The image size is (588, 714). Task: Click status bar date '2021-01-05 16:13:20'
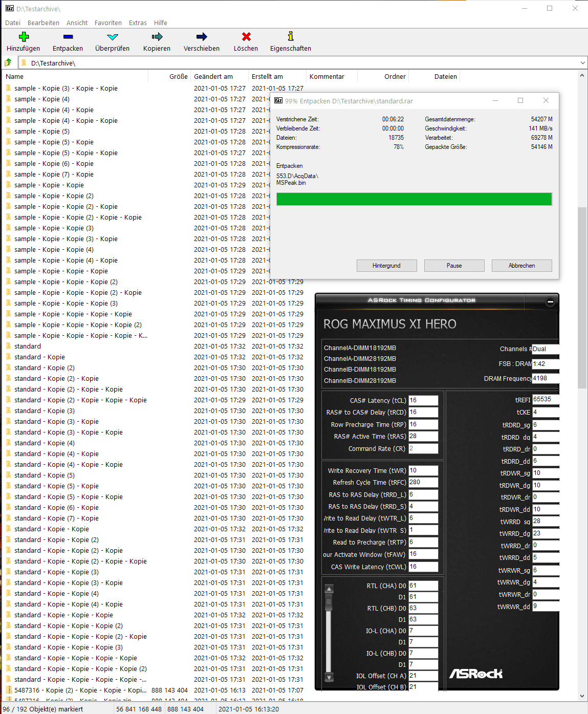click(250, 709)
